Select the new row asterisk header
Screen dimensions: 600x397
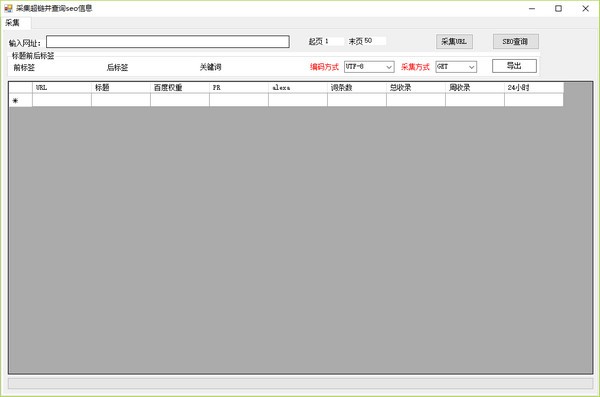[x=21, y=100]
